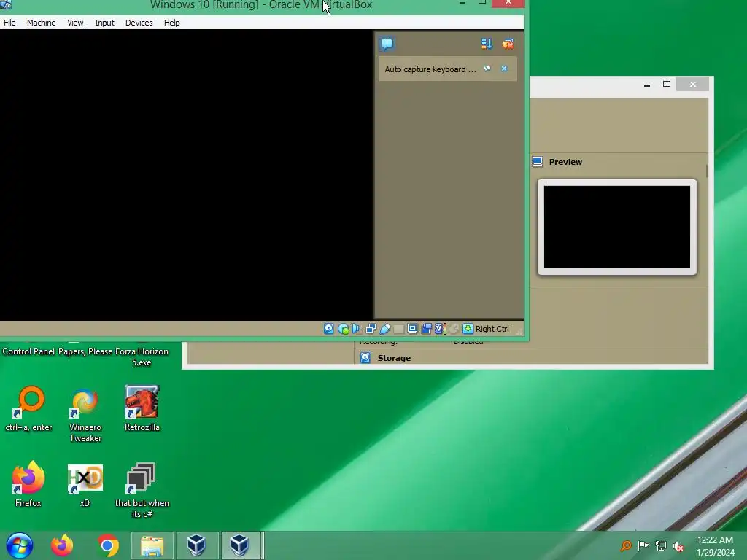Select the Firefox desktop shortcut
The width and height of the screenshot is (747, 560).
[28, 484]
